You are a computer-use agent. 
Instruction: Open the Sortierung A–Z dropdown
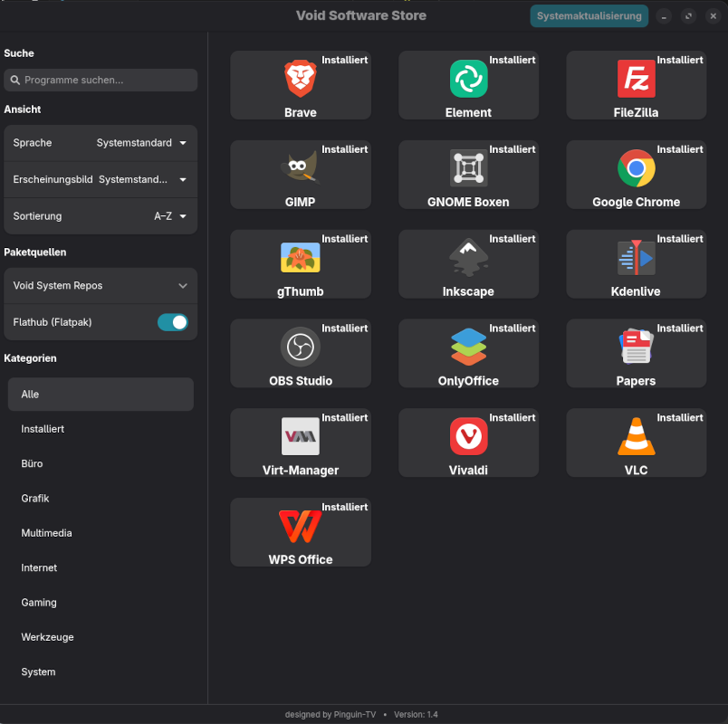click(x=169, y=216)
